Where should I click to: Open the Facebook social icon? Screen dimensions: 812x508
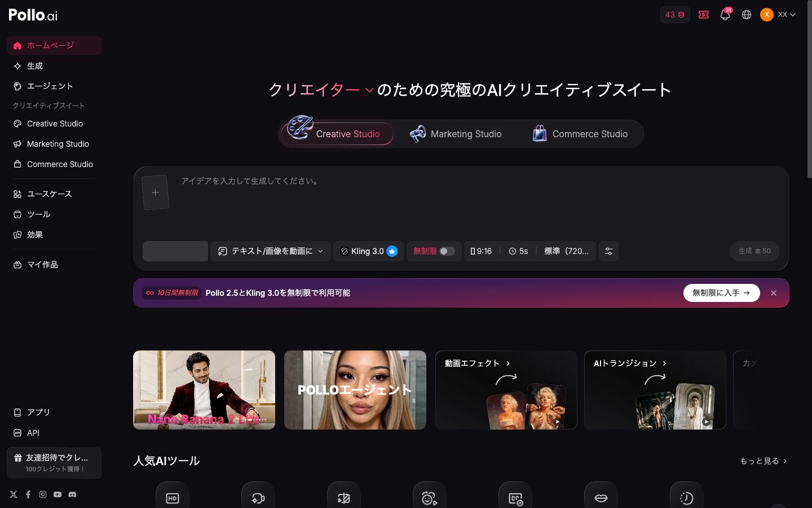(28, 494)
